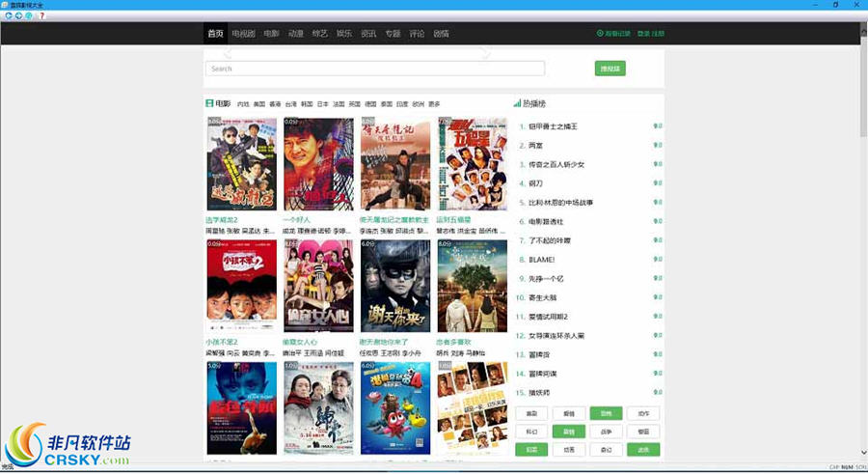Open the 电视剧 tab
Image resolution: width=868 pixels, height=474 pixels.
[x=243, y=33]
